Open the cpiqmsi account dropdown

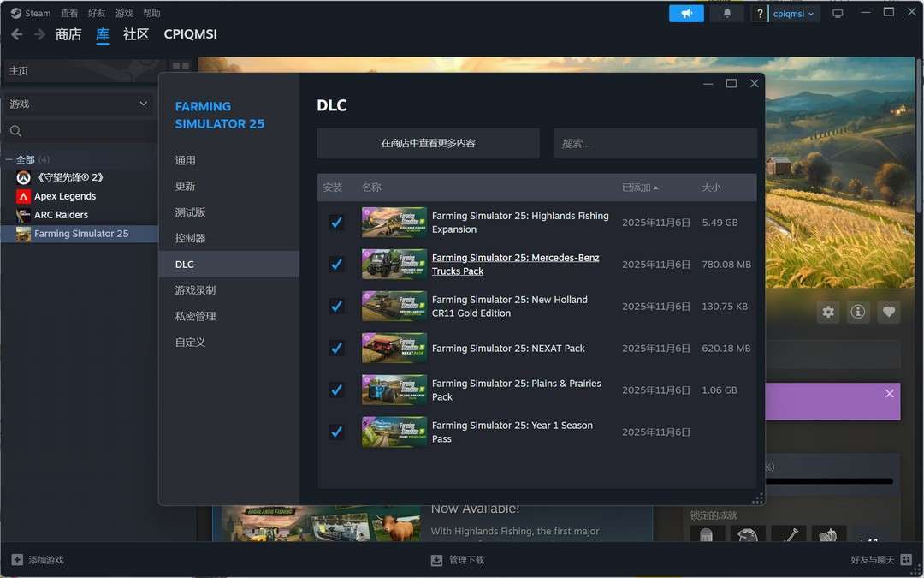(x=793, y=14)
